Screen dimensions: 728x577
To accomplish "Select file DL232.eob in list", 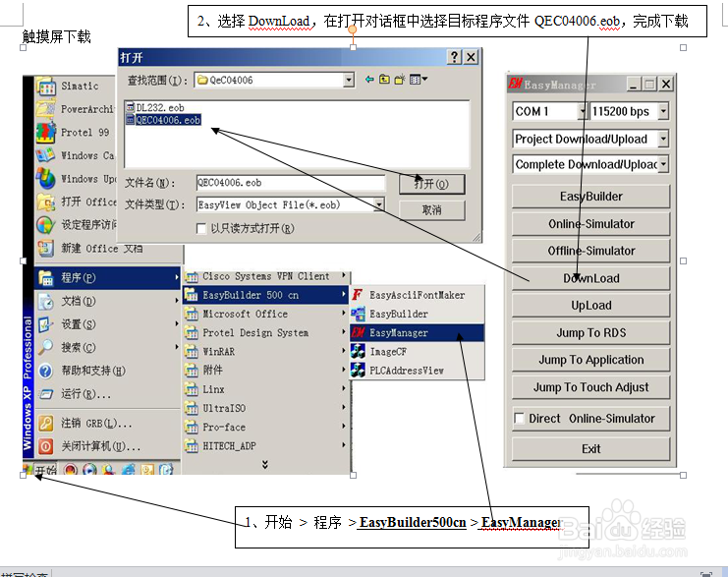I will click(155, 108).
